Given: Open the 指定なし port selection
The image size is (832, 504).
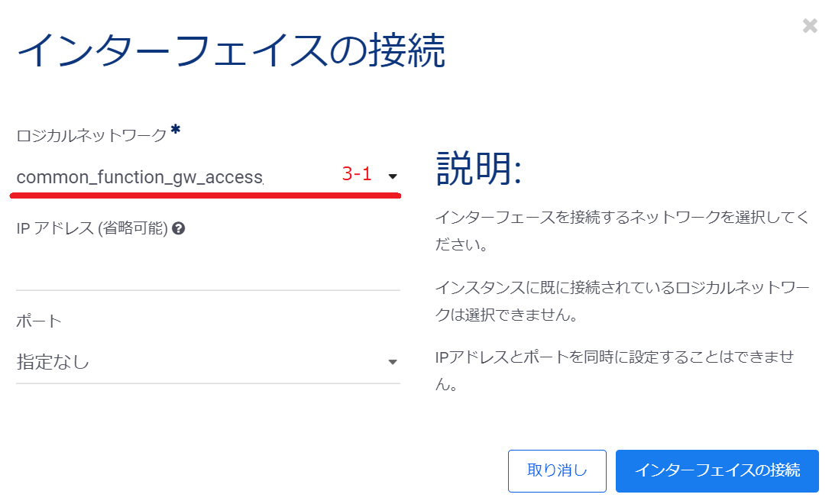Looking at the screenshot, I should pos(53,362).
